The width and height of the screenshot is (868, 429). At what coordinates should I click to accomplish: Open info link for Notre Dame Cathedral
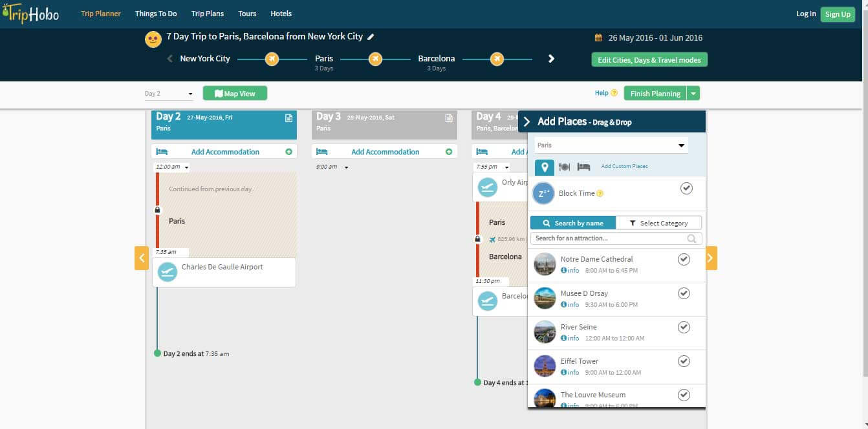[570, 270]
